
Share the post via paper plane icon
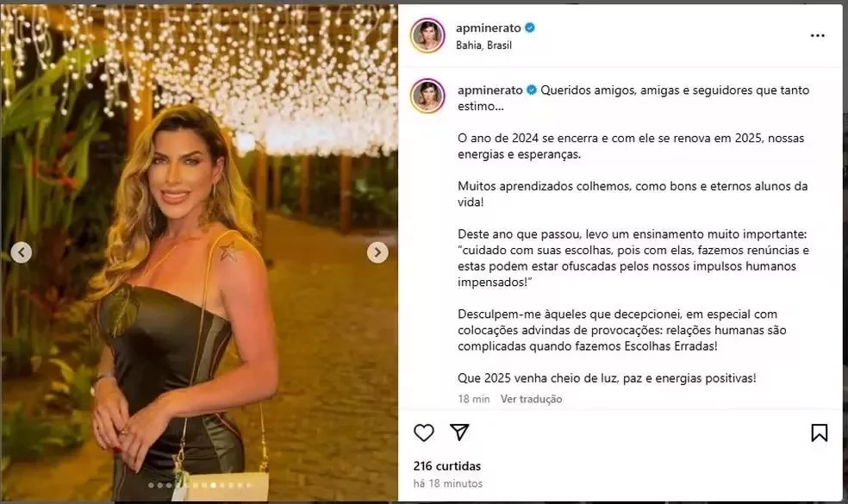click(459, 432)
